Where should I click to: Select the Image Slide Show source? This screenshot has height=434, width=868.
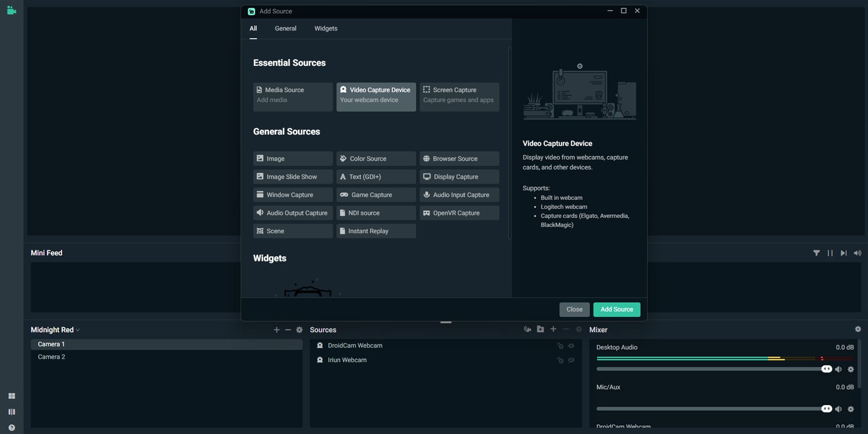(x=293, y=177)
